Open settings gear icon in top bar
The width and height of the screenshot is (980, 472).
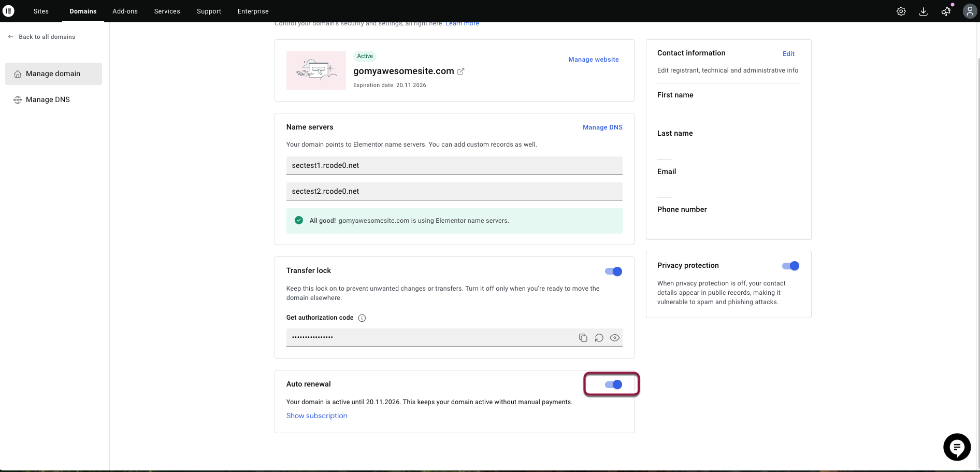click(901, 11)
